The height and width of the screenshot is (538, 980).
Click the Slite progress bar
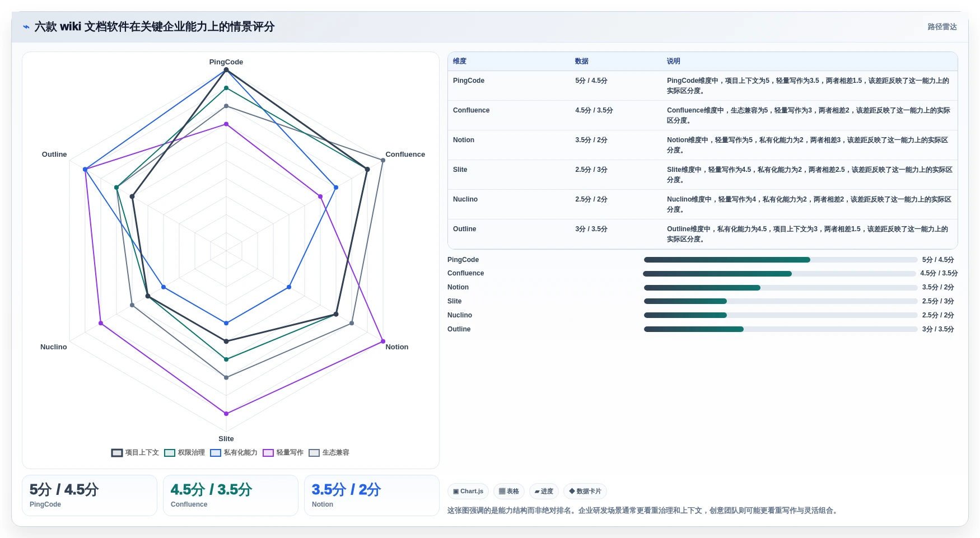(781, 301)
